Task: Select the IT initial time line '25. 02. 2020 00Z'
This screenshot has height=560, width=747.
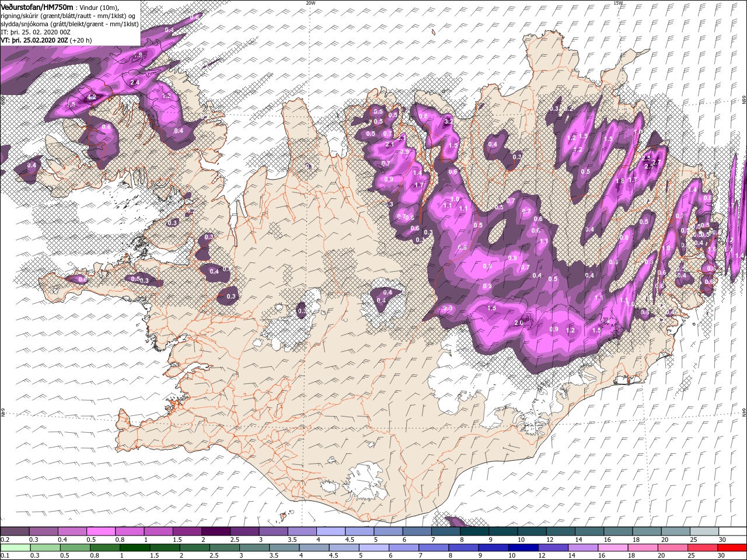Action: click(x=47, y=33)
